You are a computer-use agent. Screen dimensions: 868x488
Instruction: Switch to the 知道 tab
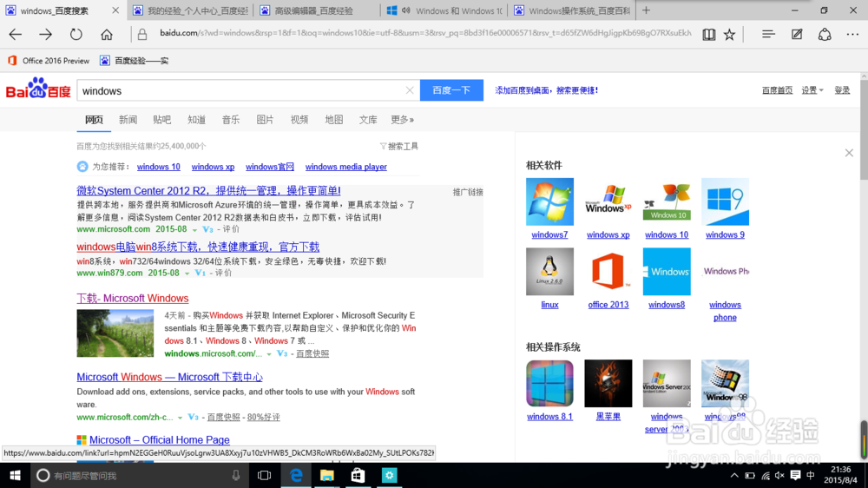196,120
